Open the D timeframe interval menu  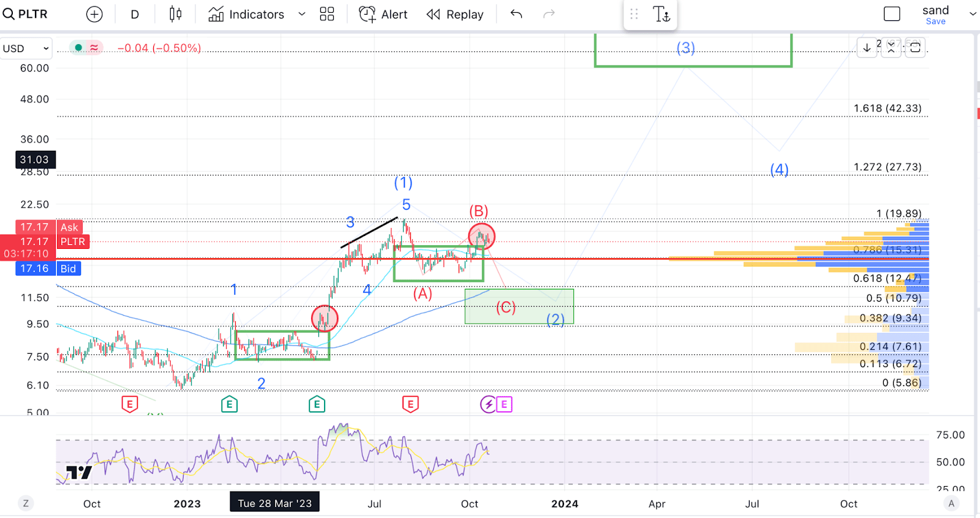(135, 14)
